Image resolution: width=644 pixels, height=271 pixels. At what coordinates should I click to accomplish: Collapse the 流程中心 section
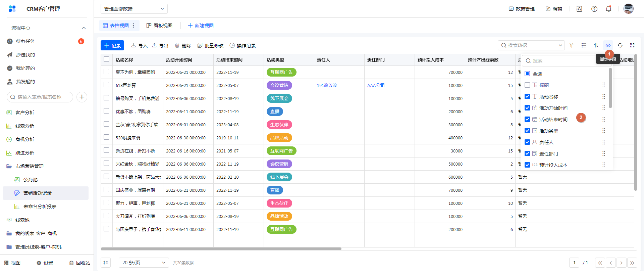pyautogui.click(x=84, y=28)
